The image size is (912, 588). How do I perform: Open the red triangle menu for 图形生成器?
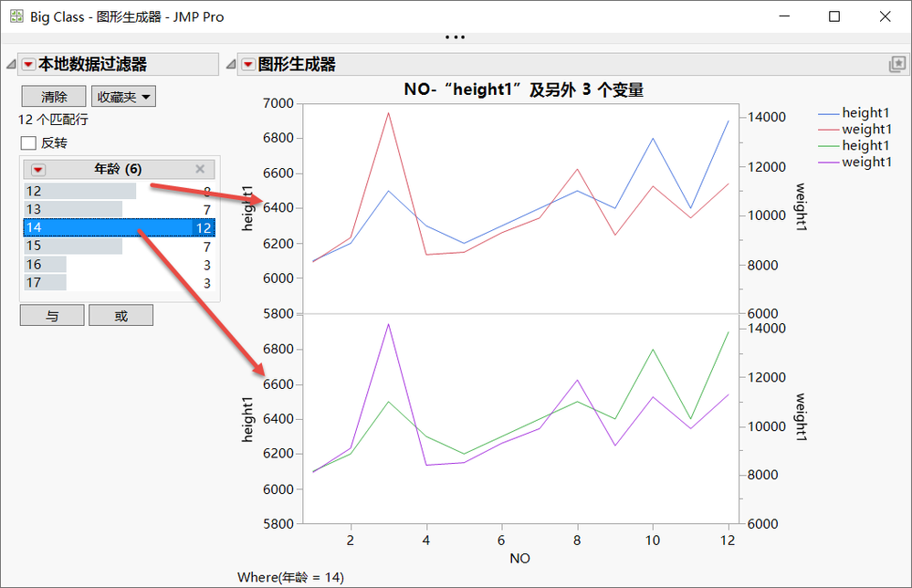click(x=247, y=65)
